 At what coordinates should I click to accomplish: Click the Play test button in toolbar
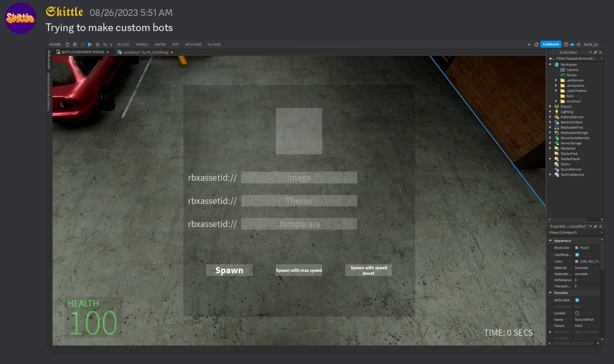(x=90, y=44)
